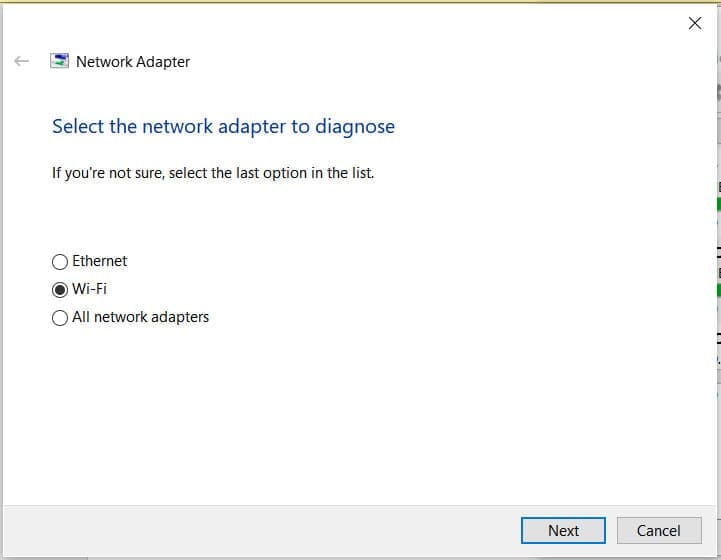The width and height of the screenshot is (721, 560).
Task: Click the "Select the network adapter to diagnose" heading
Action: [x=223, y=127]
